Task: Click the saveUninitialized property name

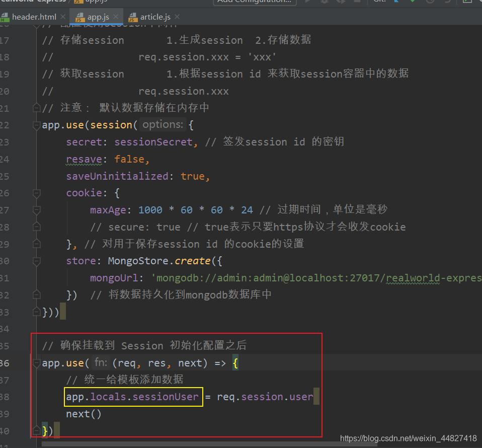Action: point(117,176)
